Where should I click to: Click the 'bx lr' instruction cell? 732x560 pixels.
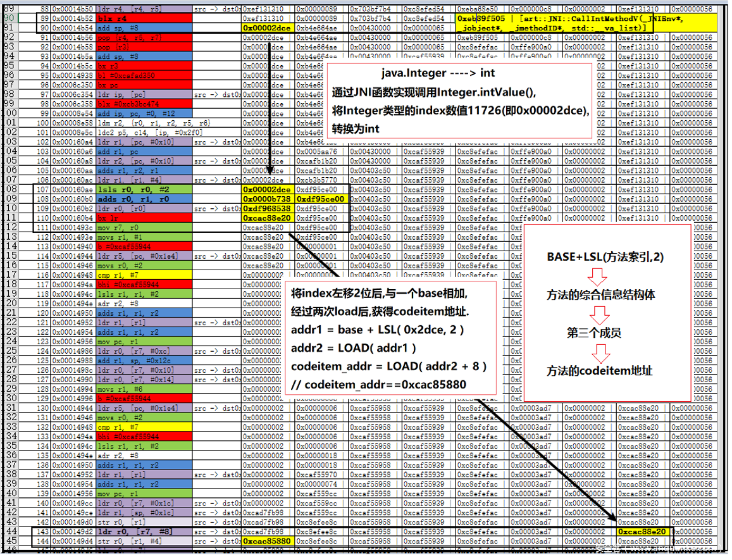144,218
